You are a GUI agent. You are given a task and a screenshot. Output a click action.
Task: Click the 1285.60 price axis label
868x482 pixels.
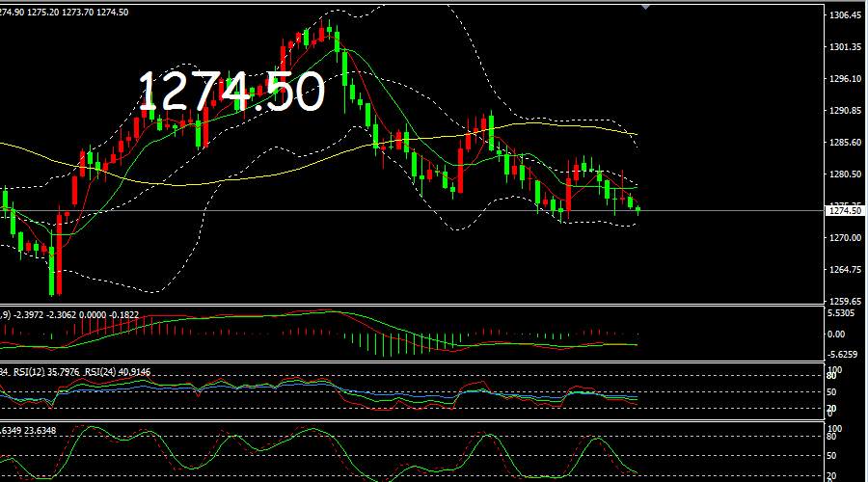845,143
